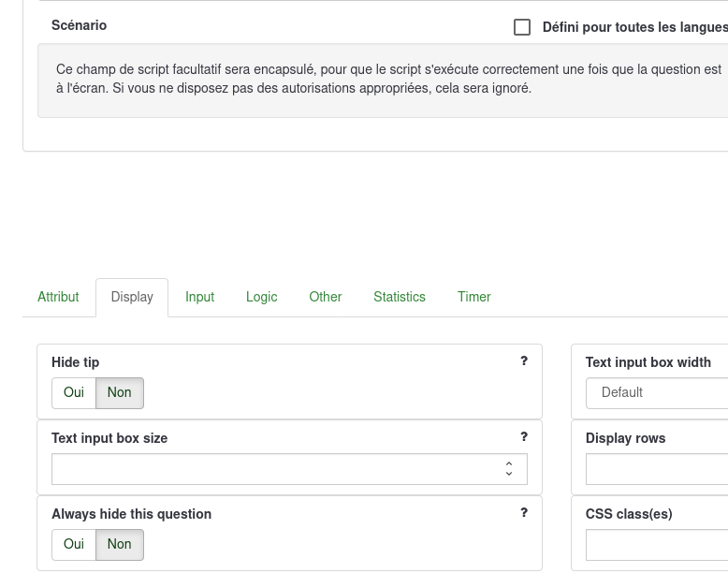
Task: Set Always hide this question to Non
Action: 120,545
